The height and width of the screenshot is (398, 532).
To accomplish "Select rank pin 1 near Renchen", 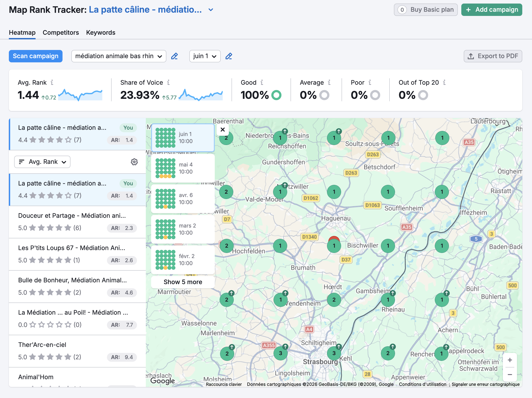I will [441, 353].
